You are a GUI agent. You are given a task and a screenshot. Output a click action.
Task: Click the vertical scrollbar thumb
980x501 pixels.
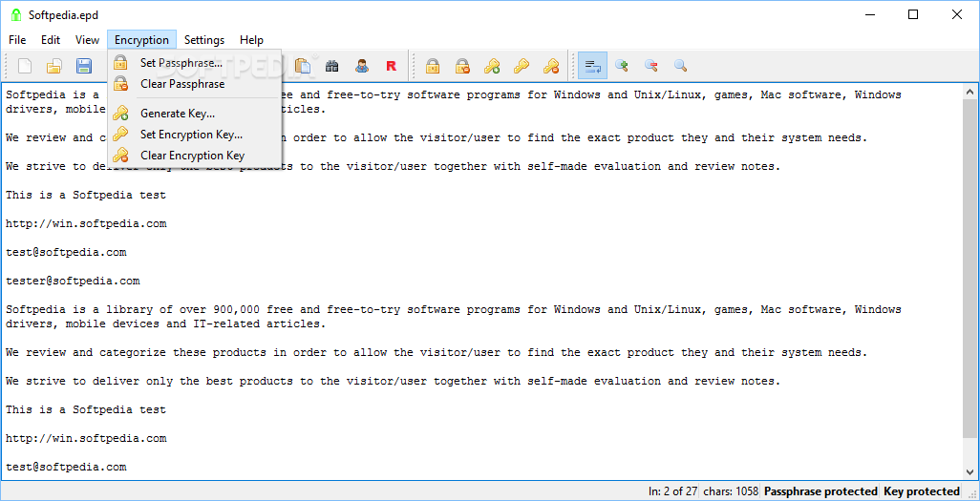coord(970,268)
